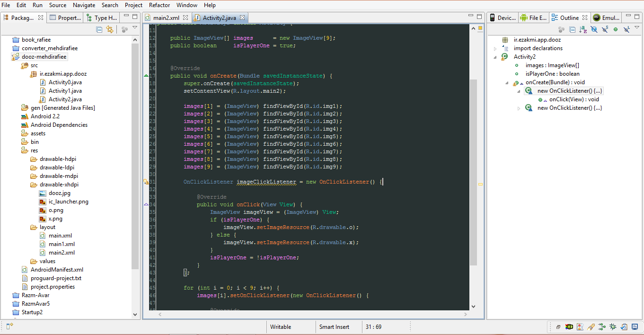
Task: Open the Tasks clipboard fast view icon
Action: coord(624,327)
